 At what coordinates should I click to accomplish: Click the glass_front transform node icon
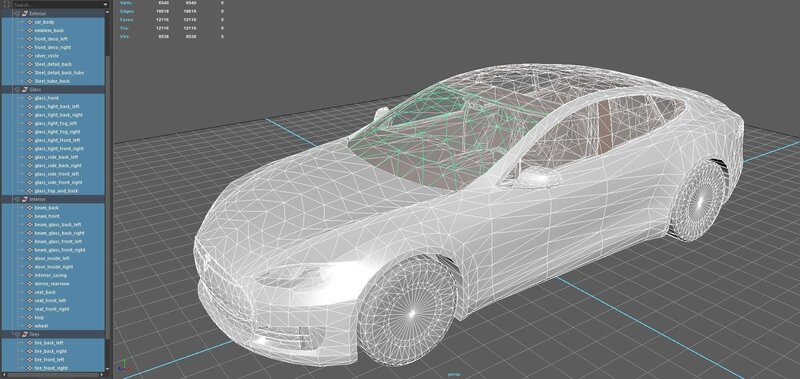pyautogui.click(x=30, y=98)
